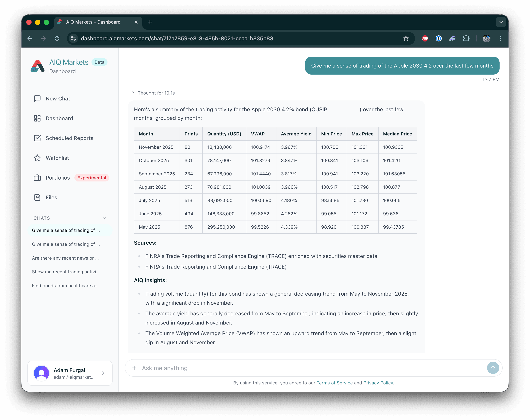Select the New Chat icon in the sidebar
530x420 pixels.
coord(37,98)
